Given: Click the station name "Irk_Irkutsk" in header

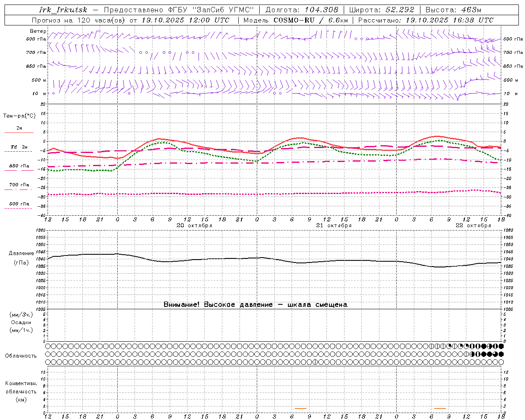Looking at the screenshot, I should 63,10.
